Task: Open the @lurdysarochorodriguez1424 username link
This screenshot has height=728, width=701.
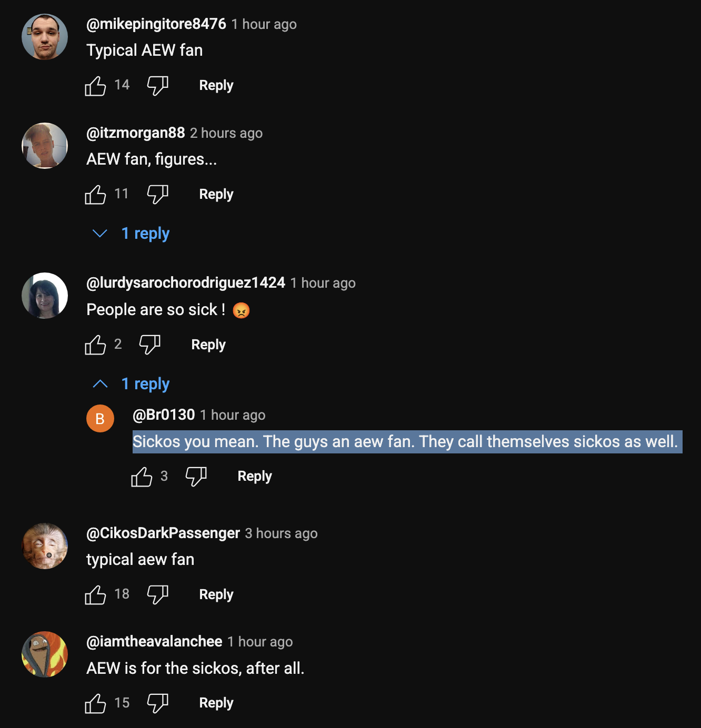Action: [x=185, y=283]
